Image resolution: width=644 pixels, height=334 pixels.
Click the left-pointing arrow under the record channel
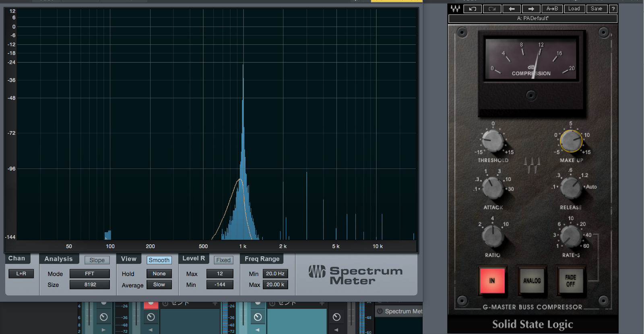tap(151, 330)
